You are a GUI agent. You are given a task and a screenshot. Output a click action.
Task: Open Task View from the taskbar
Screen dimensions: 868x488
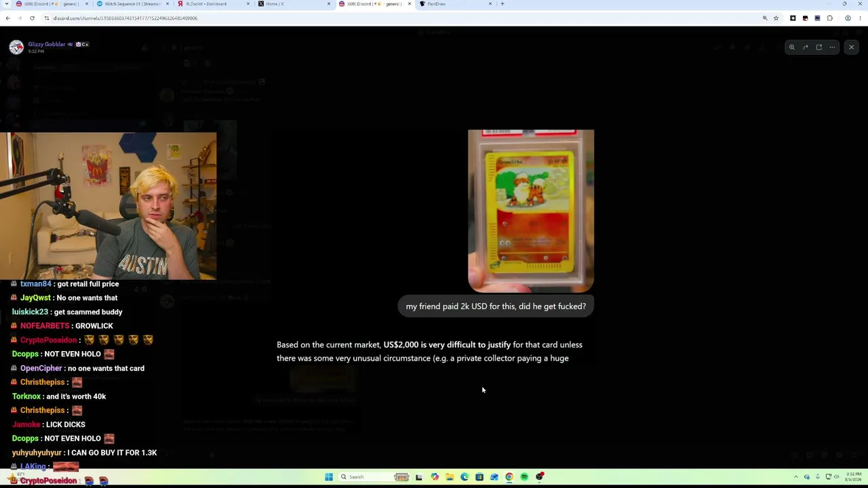pyautogui.click(x=419, y=477)
